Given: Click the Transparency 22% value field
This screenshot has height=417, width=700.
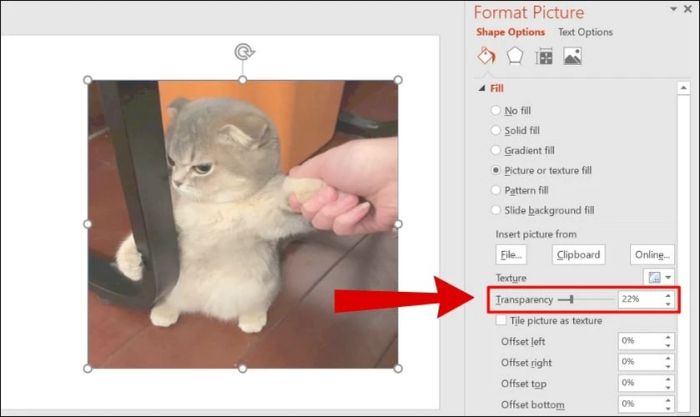Looking at the screenshot, I should [640, 299].
